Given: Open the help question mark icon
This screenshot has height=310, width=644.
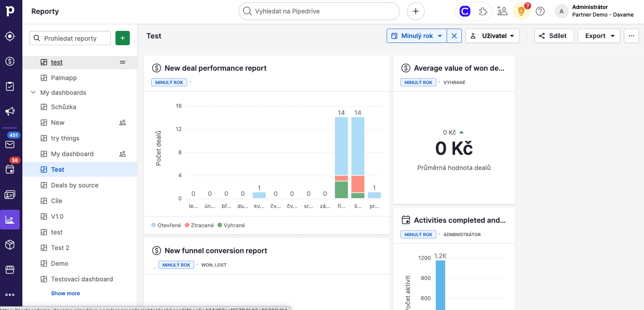Looking at the screenshot, I should [x=540, y=11].
